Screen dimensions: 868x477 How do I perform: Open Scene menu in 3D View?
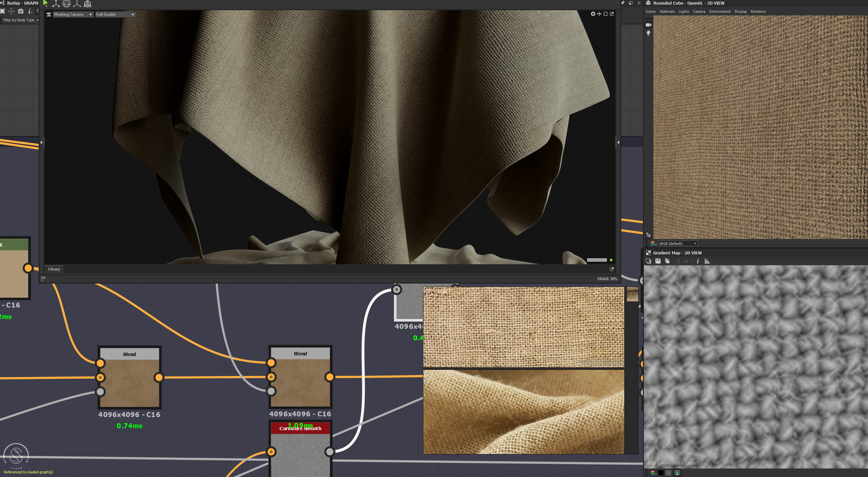tap(651, 11)
